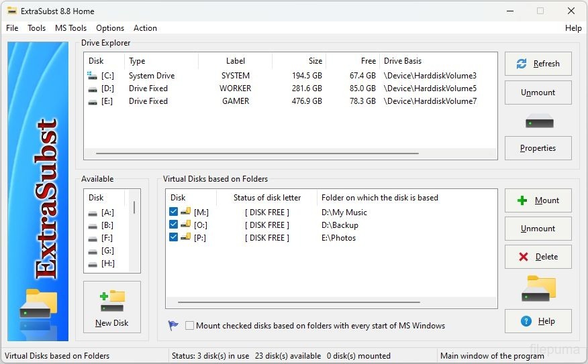Viewport: 588px width, 364px height.
Task: Click Status of disk letter column header
Action: click(266, 198)
